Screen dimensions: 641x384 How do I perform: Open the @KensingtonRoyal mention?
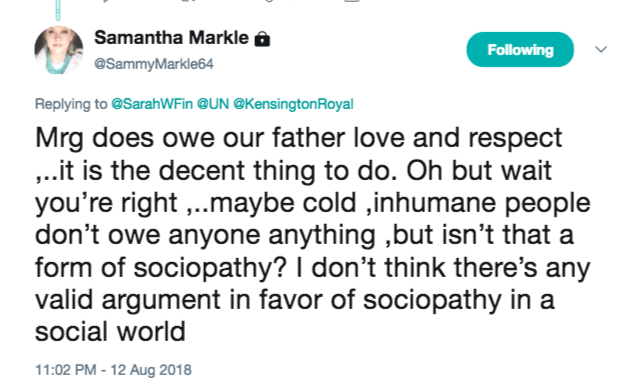pyautogui.click(x=293, y=104)
